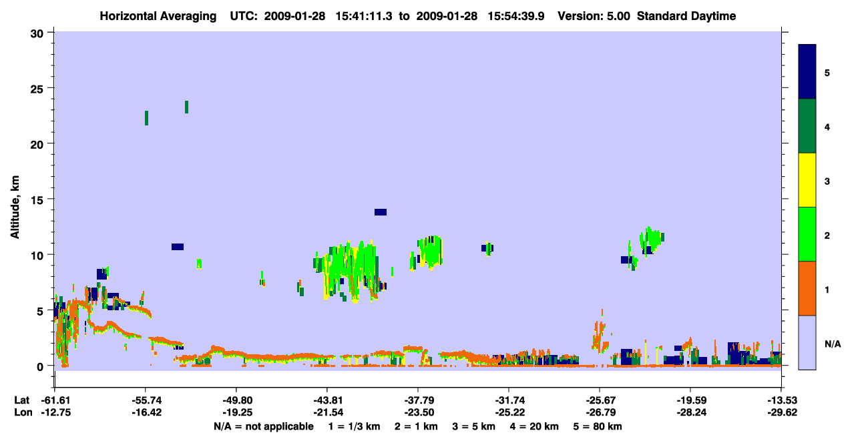This screenshot has height=445, width=868.
Task: Click the dark blue level 5 color swatch
Action: (x=807, y=72)
